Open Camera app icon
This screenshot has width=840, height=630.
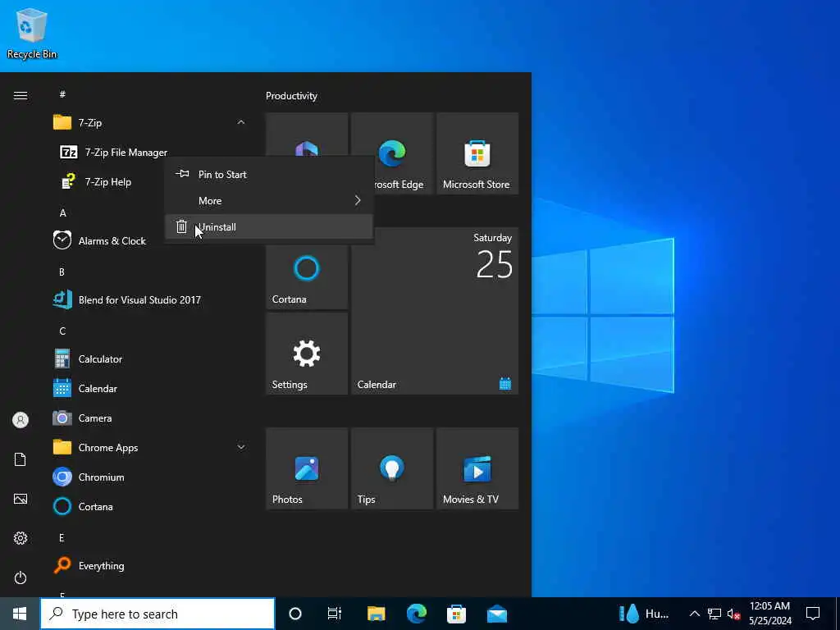tap(62, 418)
